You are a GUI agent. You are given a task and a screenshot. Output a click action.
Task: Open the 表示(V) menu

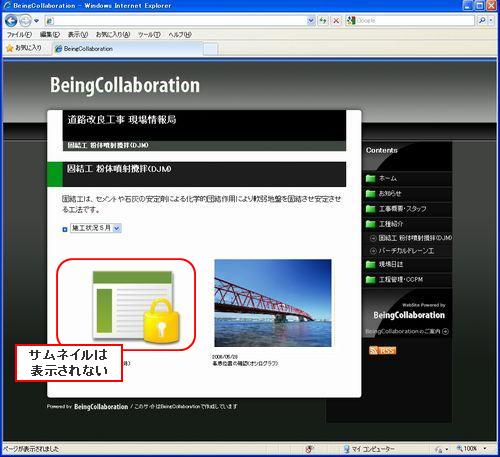click(78, 35)
